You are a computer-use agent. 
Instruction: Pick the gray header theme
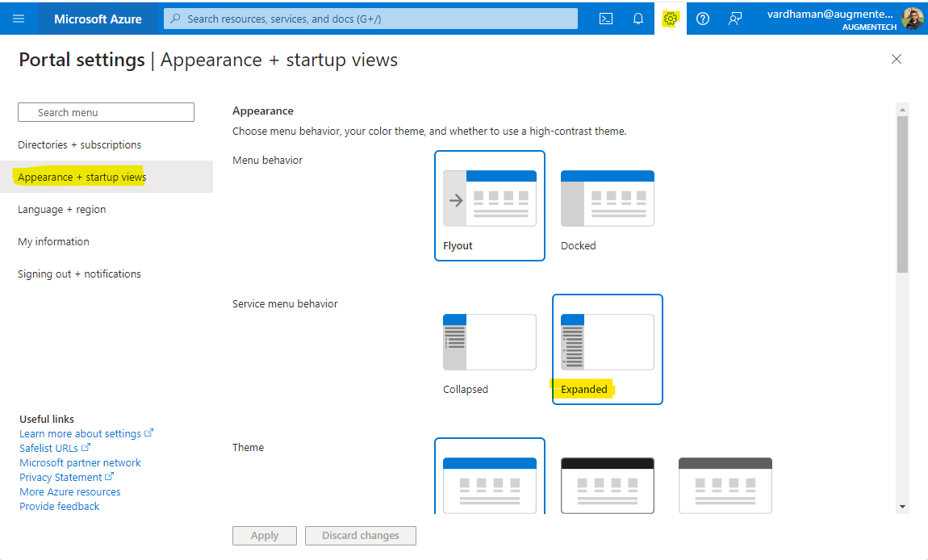tap(725, 486)
